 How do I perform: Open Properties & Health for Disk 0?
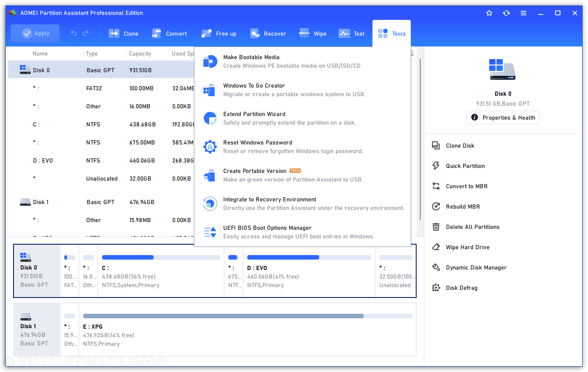click(503, 117)
